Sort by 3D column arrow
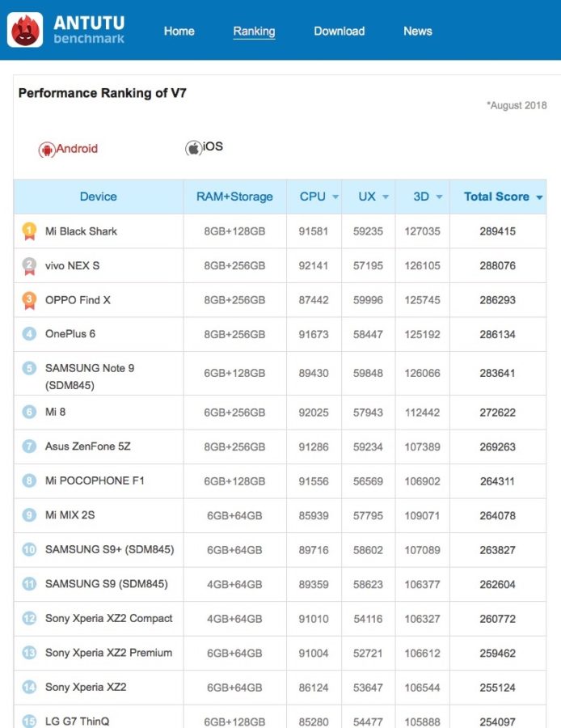This screenshot has height=728, width=561. click(439, 197)
